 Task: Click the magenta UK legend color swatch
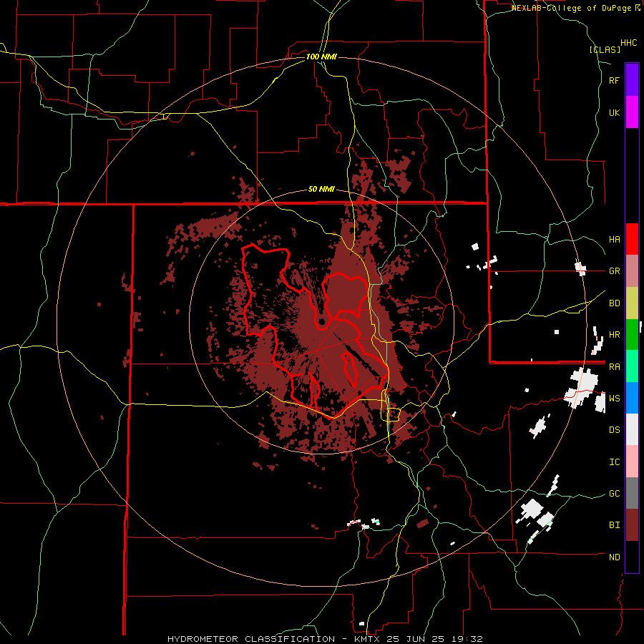coord(632,112)
